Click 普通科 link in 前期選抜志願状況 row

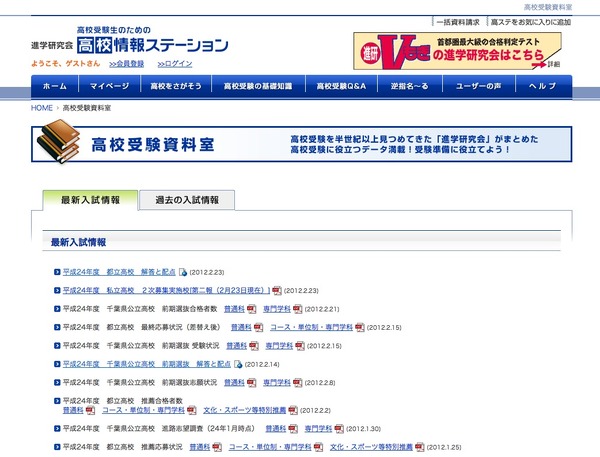[234, 382]
